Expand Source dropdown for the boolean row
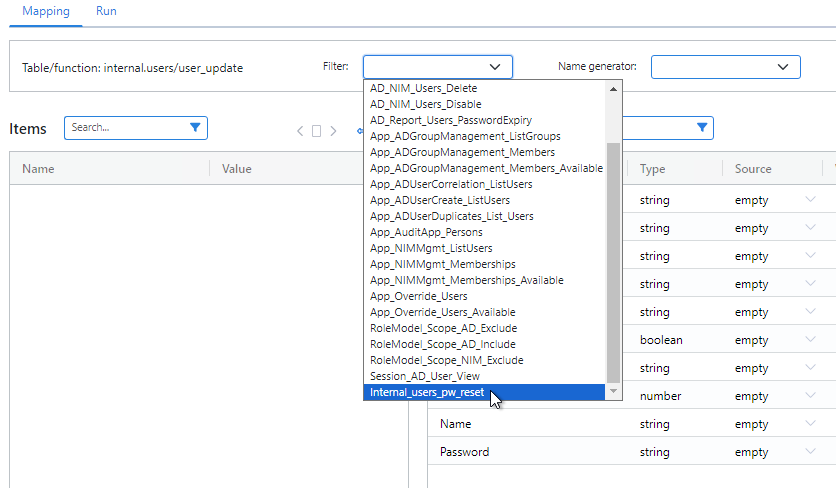The image size is (836, 488). pyautogui.click(x=810, y=340)
